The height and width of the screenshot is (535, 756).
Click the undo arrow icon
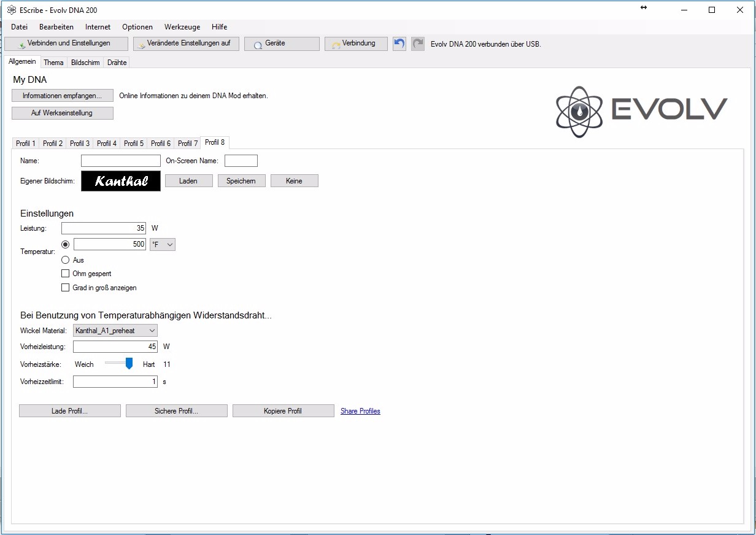[x=399, y=44]
